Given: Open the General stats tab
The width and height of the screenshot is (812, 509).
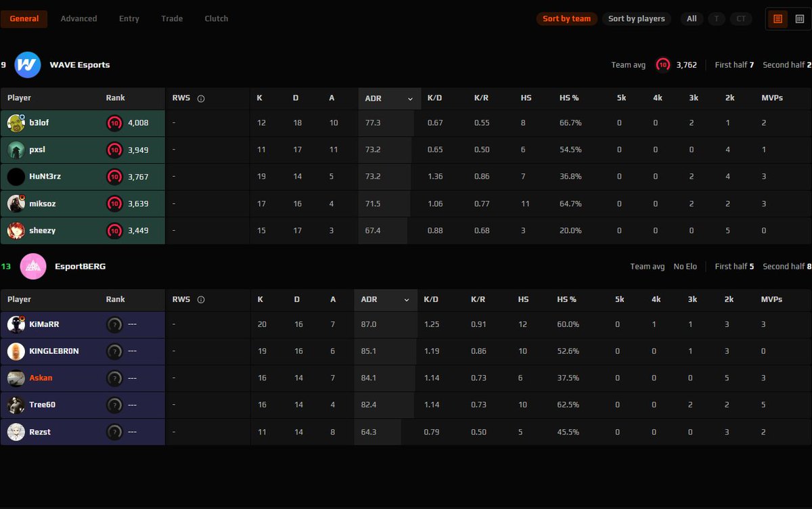Looking at the screenshot, I should [x=24, y=19].
